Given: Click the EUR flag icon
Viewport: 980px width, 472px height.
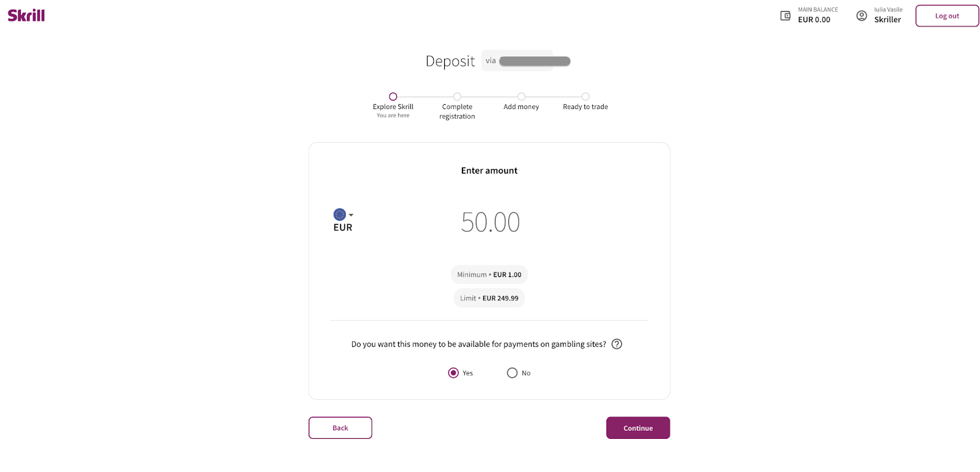Looking at the screenshot, I should [339, 215].
